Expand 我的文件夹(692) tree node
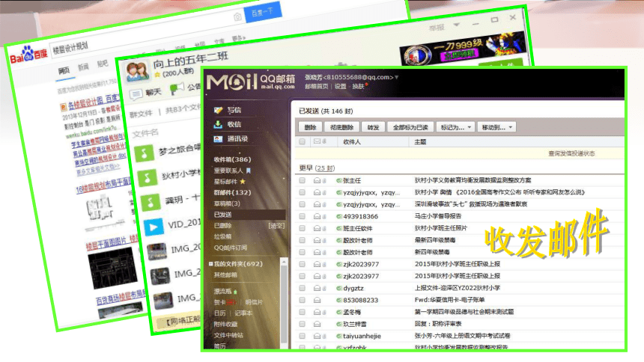The image size is (644, 362). click(210, 264)
